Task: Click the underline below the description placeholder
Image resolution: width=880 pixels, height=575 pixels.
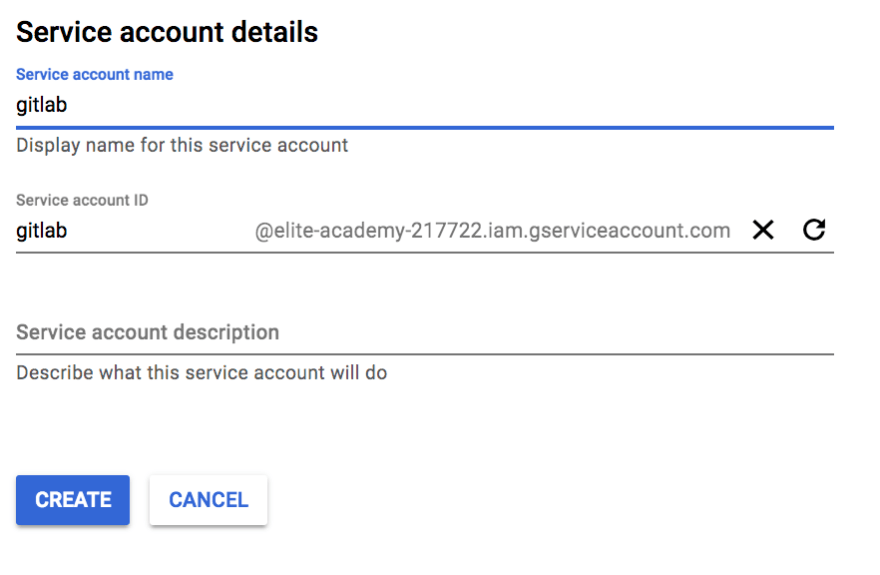Action: tap(425, 354)
